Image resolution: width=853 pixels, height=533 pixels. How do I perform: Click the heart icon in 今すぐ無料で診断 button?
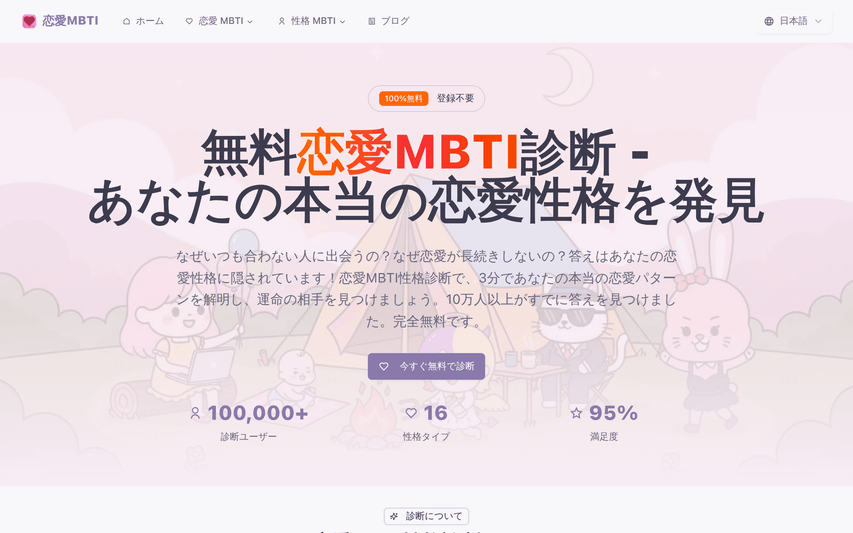coord(384,367)
